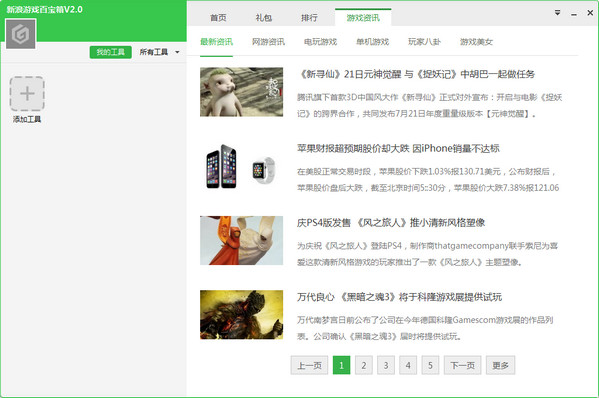Click the 添加工具 label
Image resolution: width=599 pixels, height=398 pixels.
[27, 119]
